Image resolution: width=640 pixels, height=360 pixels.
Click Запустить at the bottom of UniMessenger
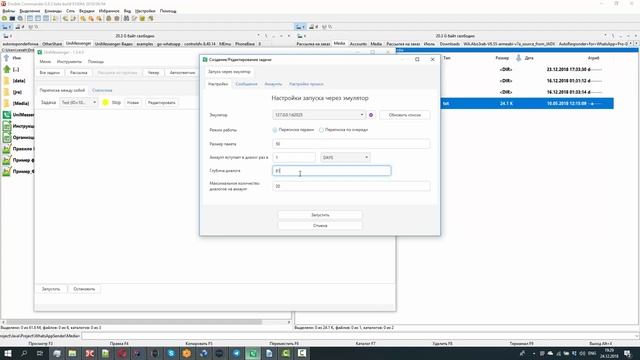point(51,289)
